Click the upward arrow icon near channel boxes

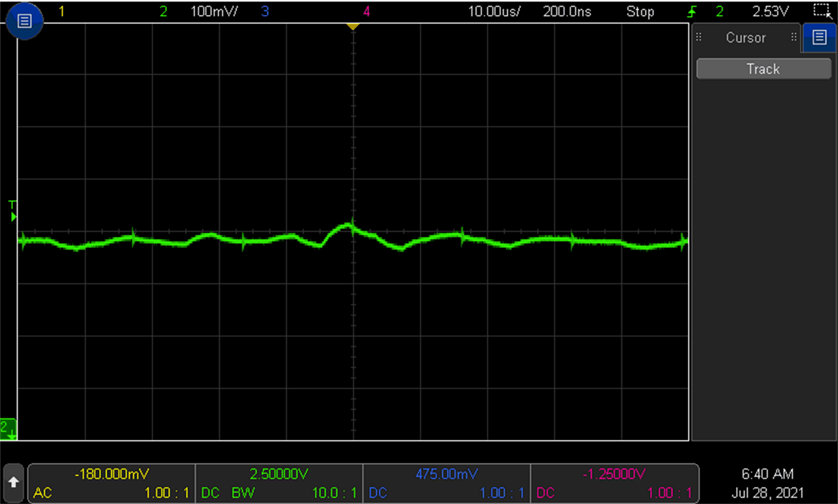(x=14, y=483)
